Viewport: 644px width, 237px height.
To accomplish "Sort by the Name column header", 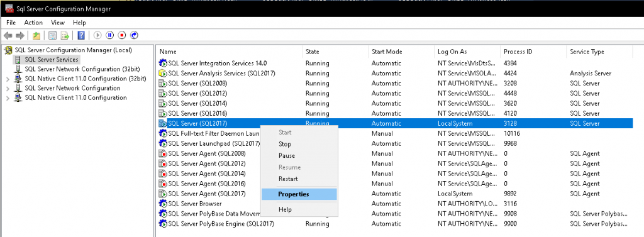I will click(x=229, y=52).
